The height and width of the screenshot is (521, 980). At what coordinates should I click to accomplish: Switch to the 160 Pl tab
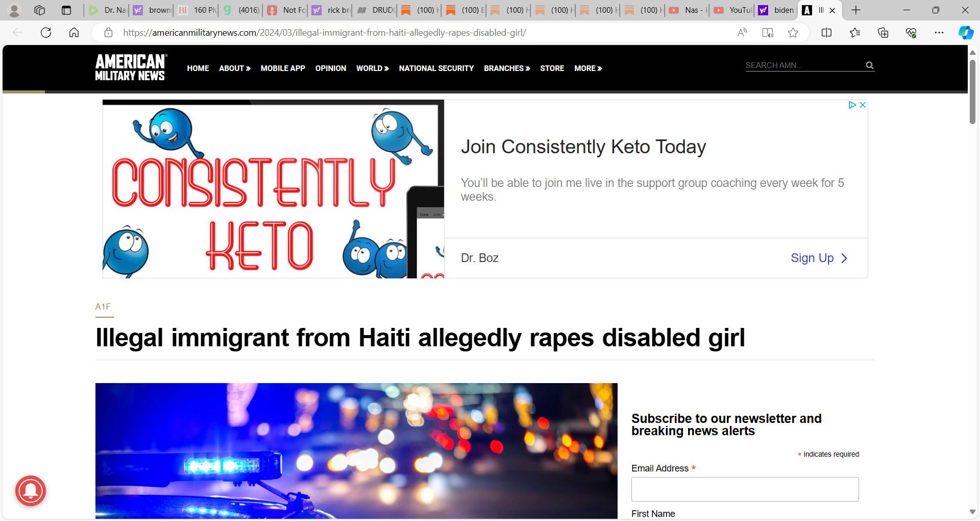[x=197, y=10]
